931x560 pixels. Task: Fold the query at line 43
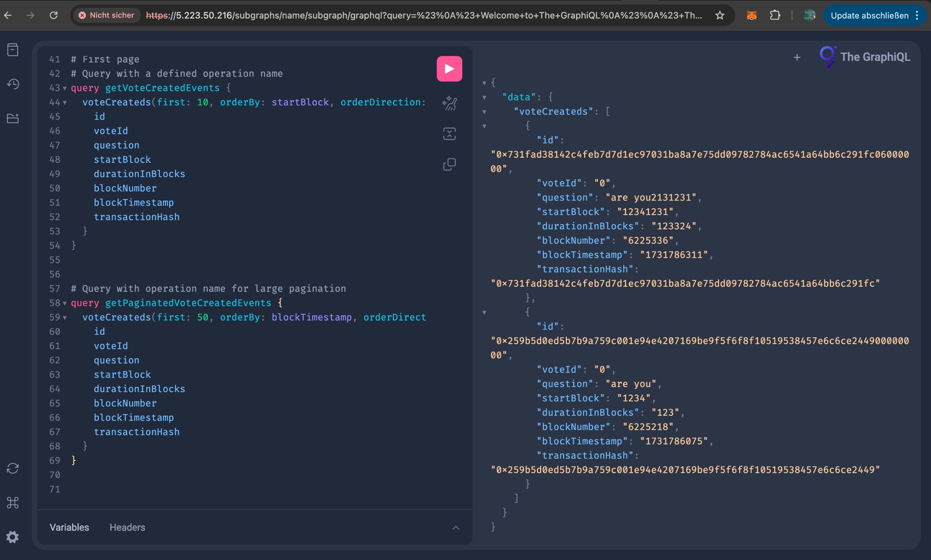[65, 88]
